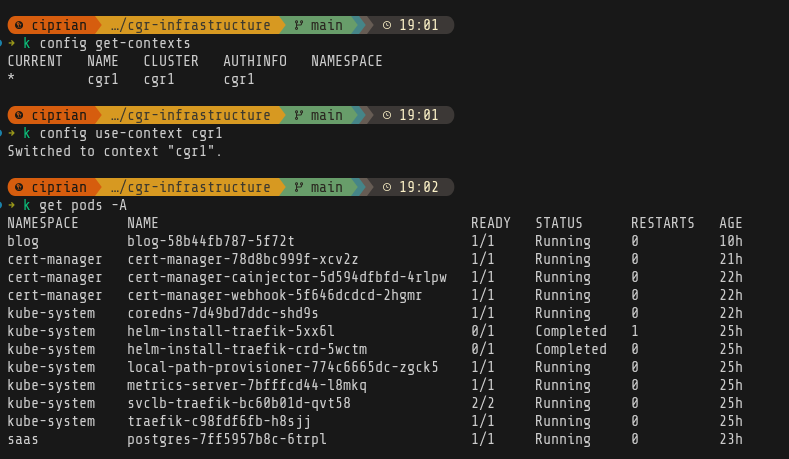Click the cert-manager namespace of the webhook row

[x=55, y=296]
